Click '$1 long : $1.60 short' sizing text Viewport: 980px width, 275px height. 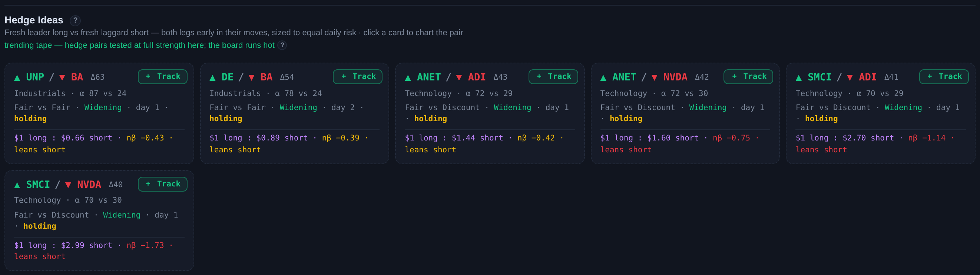[649, 138]
